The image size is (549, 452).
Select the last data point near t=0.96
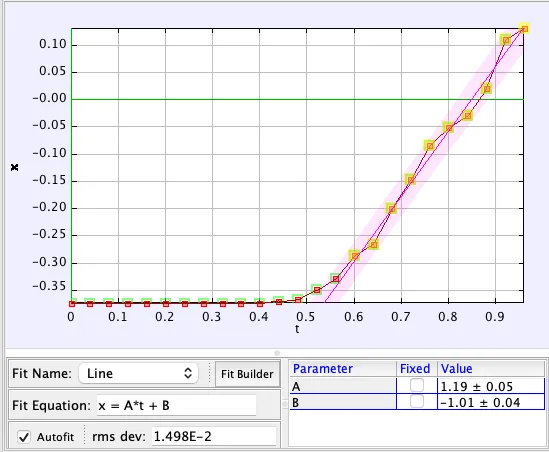click(524, 29)
